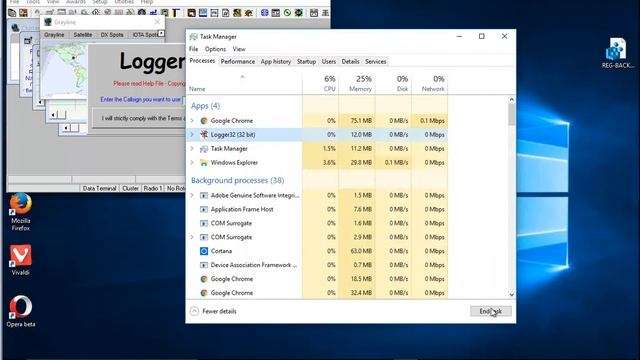
Task: Click the red square icon in Logger32 toolbar
Action: (23, 13)
